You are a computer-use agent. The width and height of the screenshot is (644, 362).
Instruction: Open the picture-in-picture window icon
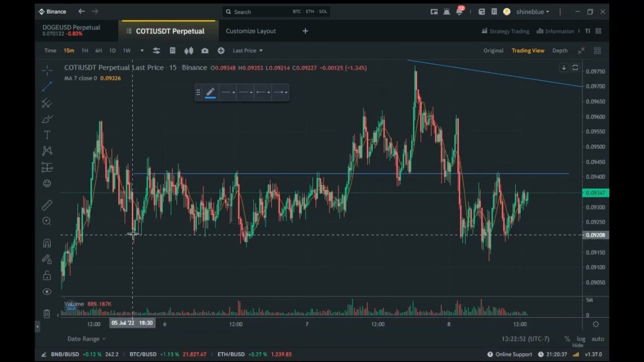point(434,12)
